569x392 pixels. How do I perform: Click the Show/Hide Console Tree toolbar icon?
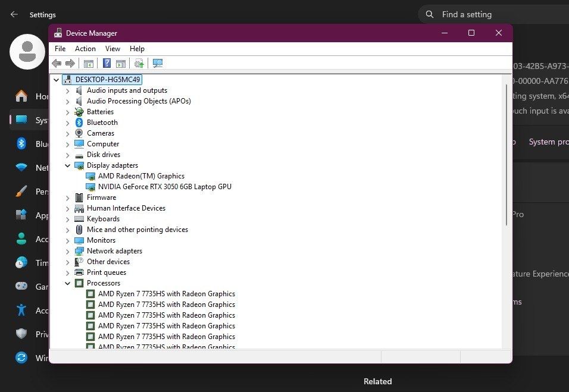coord(89,64)
